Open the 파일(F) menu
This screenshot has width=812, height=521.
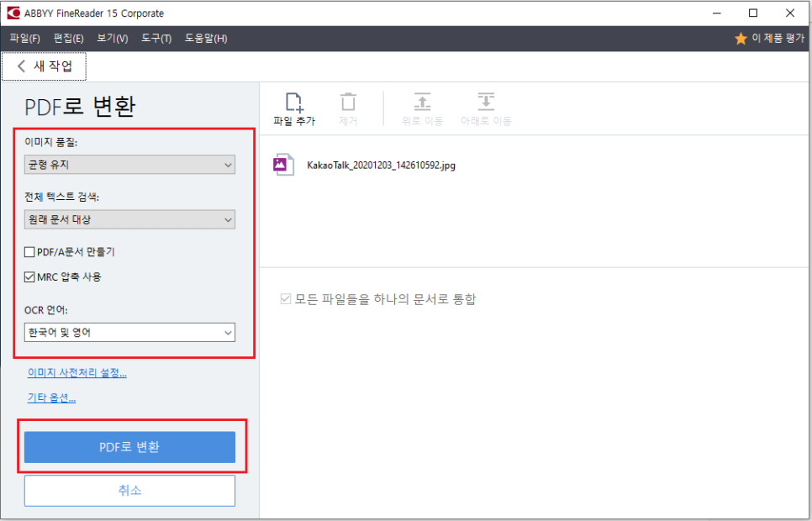click(24, 39)
